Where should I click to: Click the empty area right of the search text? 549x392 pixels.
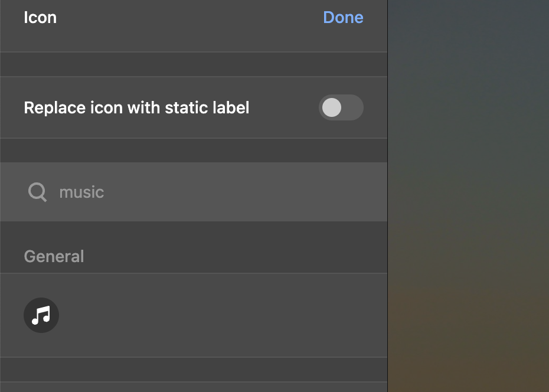[x=245, y=192]
